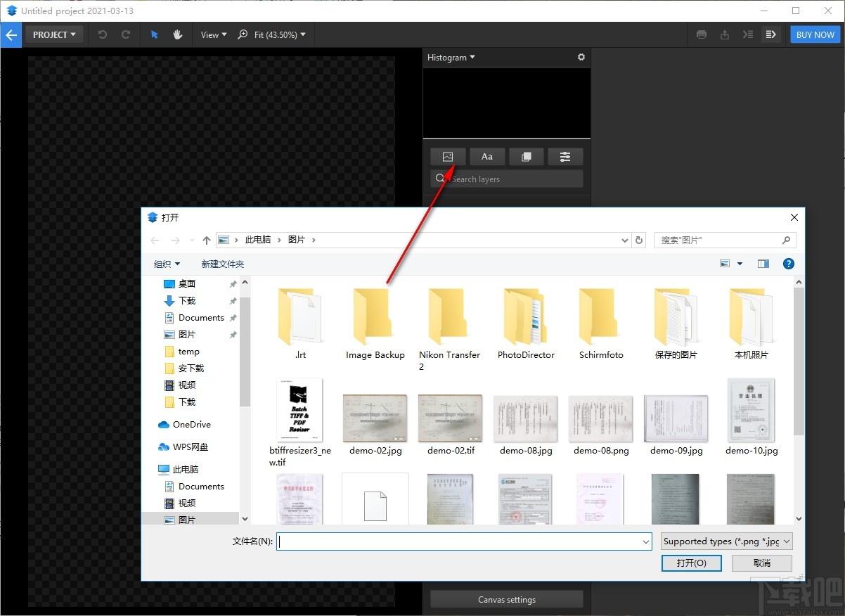Select pinned Documents in quick access
Viewport: 845px width, 616px height.
click(201, 318)
